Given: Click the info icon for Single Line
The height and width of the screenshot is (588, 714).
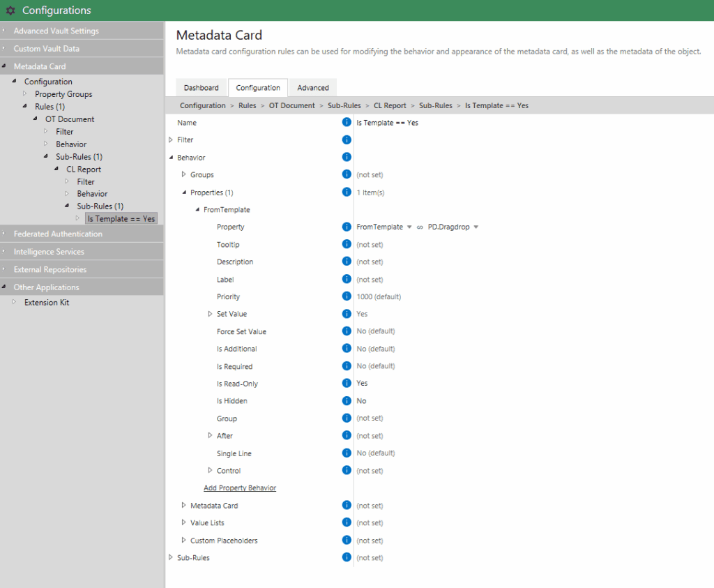Looking at the screenshot, I should click(347, 453).
